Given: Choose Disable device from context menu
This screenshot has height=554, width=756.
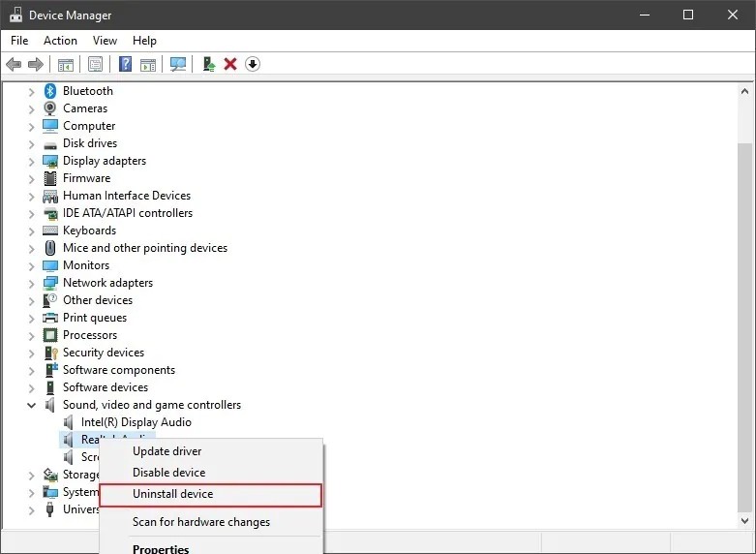Looking at the screenshot, I should tap(211, 473).
